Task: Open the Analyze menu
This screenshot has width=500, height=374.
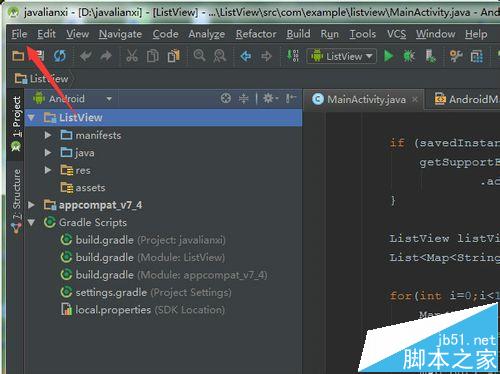Action: coord(207,34)
